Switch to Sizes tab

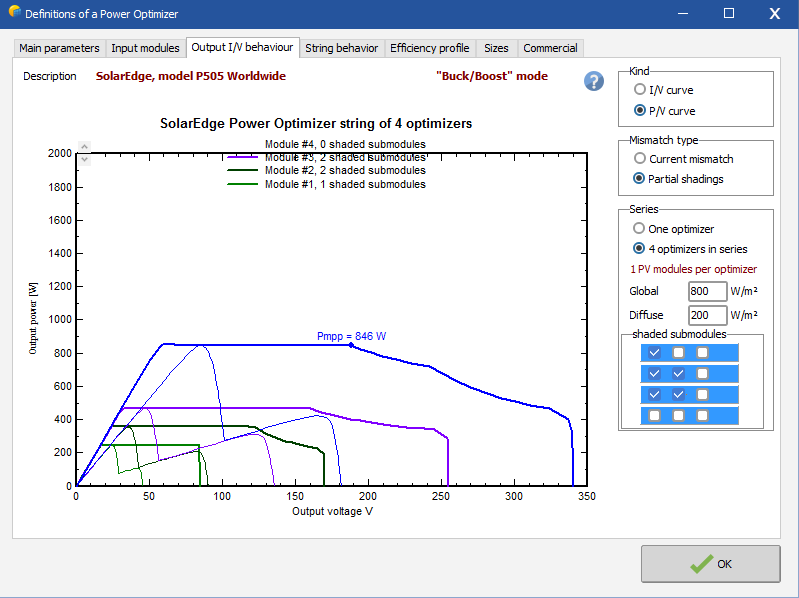[x=496, y=48]
